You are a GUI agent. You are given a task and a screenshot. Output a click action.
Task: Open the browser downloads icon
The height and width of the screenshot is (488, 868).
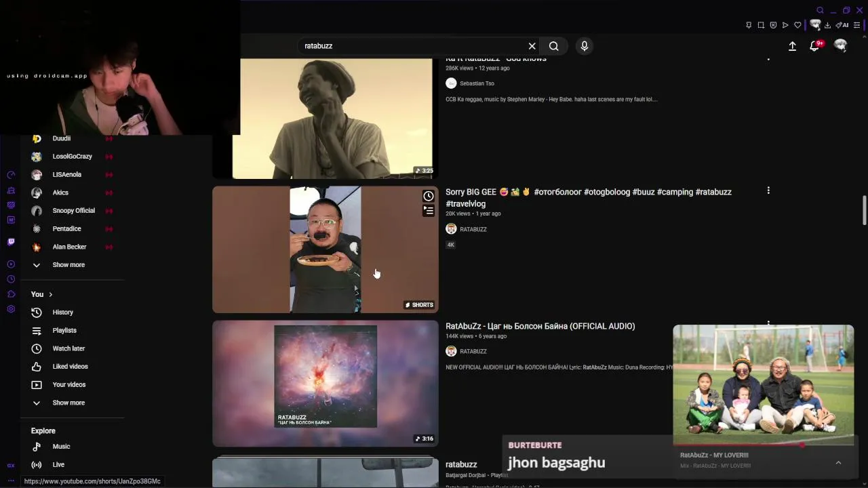pyautogui.click(x=827, y=25)
